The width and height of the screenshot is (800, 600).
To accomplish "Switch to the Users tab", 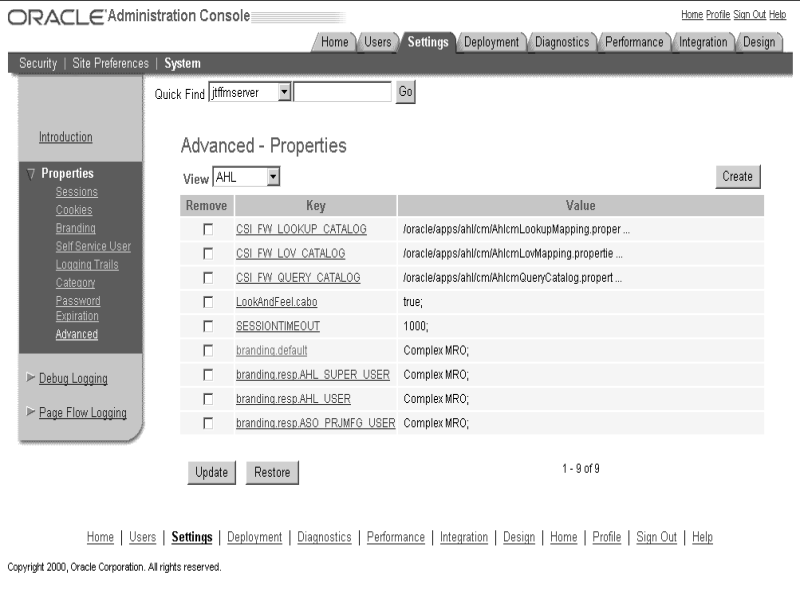I will pyautogui.click(x=378, y=42).
